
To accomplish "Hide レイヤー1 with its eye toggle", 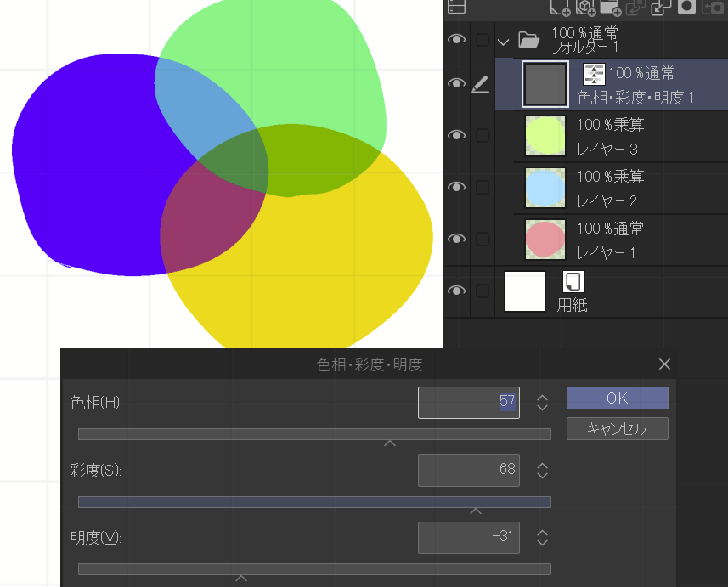I will [456, 239].
